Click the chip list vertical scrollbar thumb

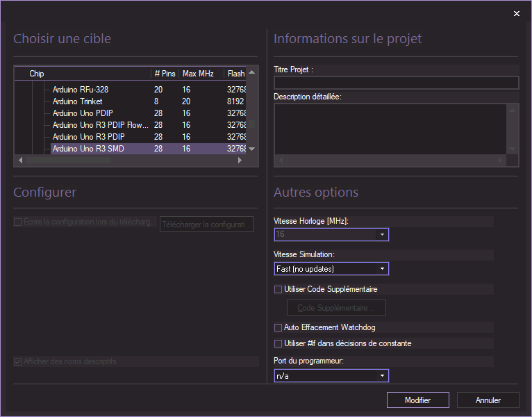(251, 124)
